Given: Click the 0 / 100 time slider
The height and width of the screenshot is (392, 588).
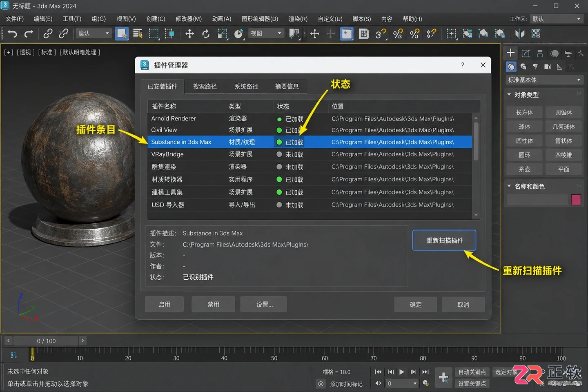Looking at the screenshot, I should pyautogui.click(x=46, y=341).
